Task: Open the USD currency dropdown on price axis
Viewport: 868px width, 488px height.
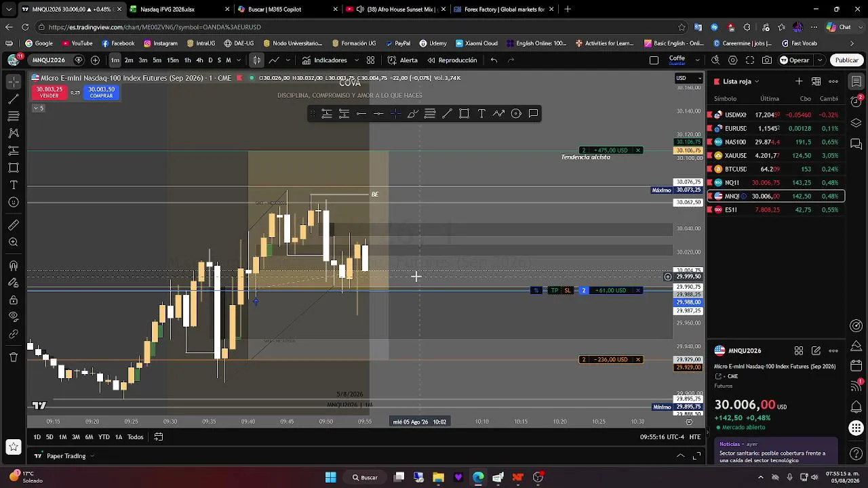Action: (x=688, y=78)
